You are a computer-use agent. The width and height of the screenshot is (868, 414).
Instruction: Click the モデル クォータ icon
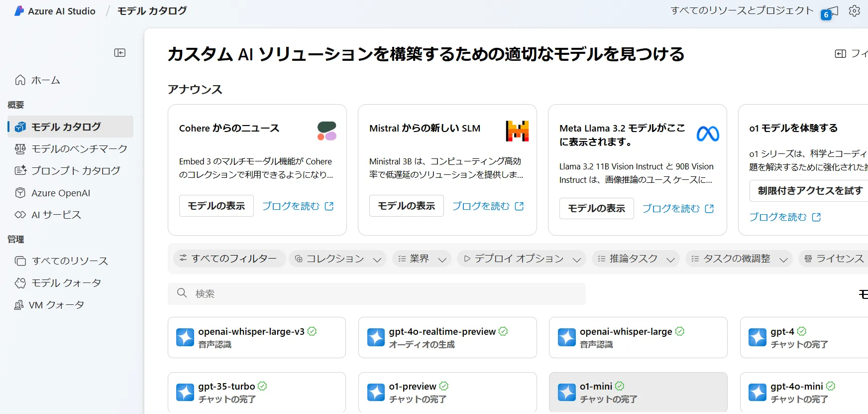click(20, 283)
